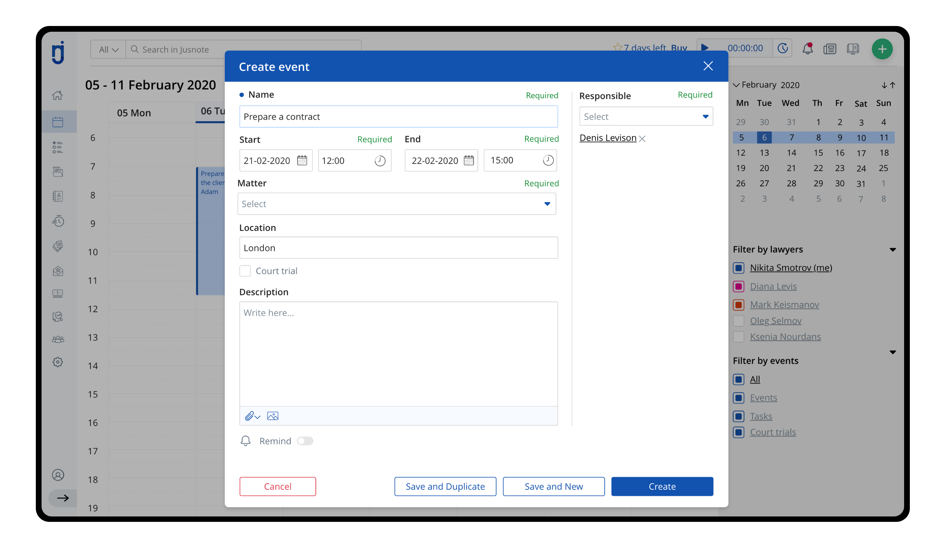The height and width of the screenshot is (560, 946).
Task: Open the start date calendar picker
Action: point(302,160)
